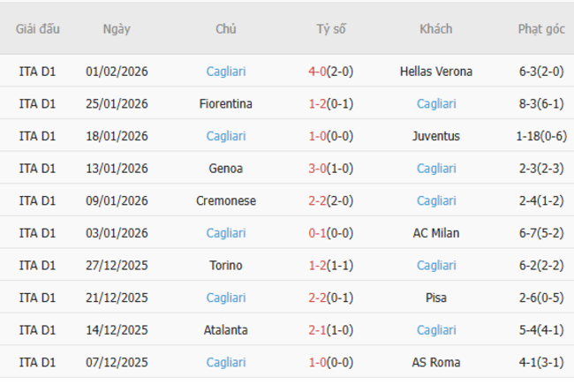
Task: Click the Torino team name
Action: click(226, 265)
